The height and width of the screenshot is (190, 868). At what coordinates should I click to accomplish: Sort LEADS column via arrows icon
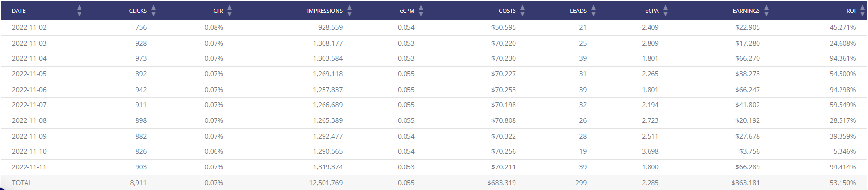(x=594, y=11)
